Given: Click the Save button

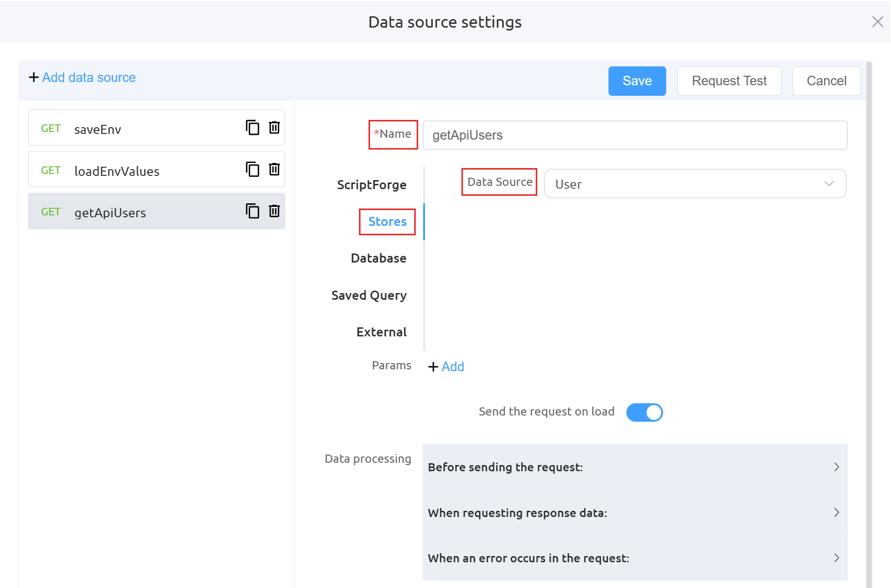Looking at the screenshot, I should 637,81.
